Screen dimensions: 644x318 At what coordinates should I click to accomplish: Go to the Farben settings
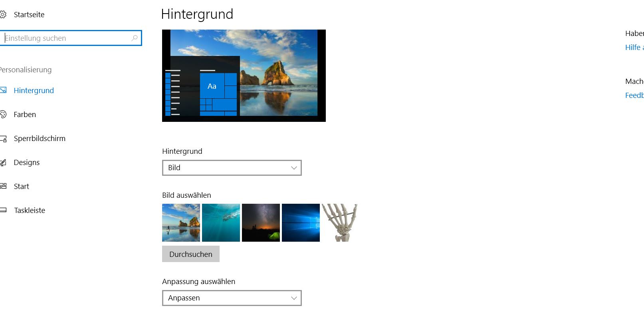pyautogui.click(x=25, y=114)
